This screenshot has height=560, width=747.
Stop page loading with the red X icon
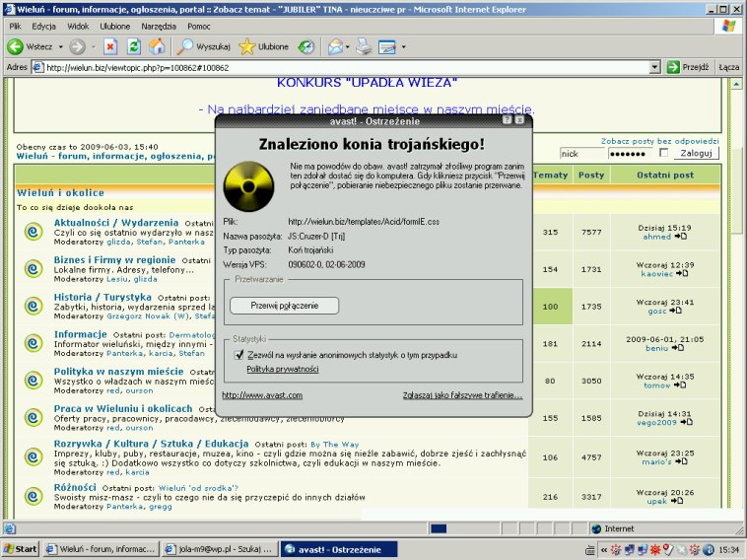point(110,46)
